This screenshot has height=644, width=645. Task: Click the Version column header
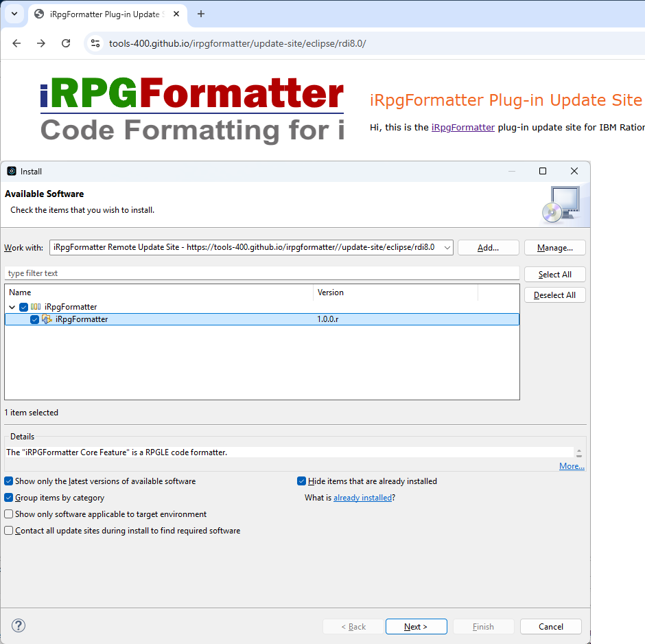[x=395, y=292]
